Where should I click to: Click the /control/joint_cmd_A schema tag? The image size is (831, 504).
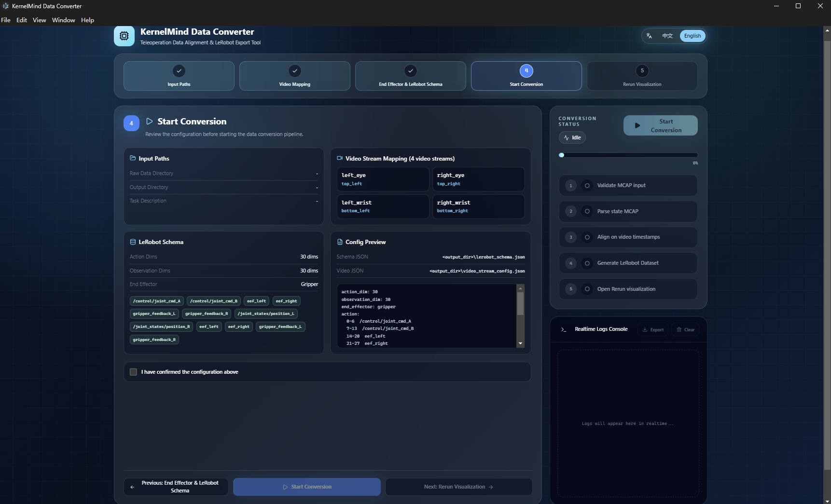tap(157, 301)
